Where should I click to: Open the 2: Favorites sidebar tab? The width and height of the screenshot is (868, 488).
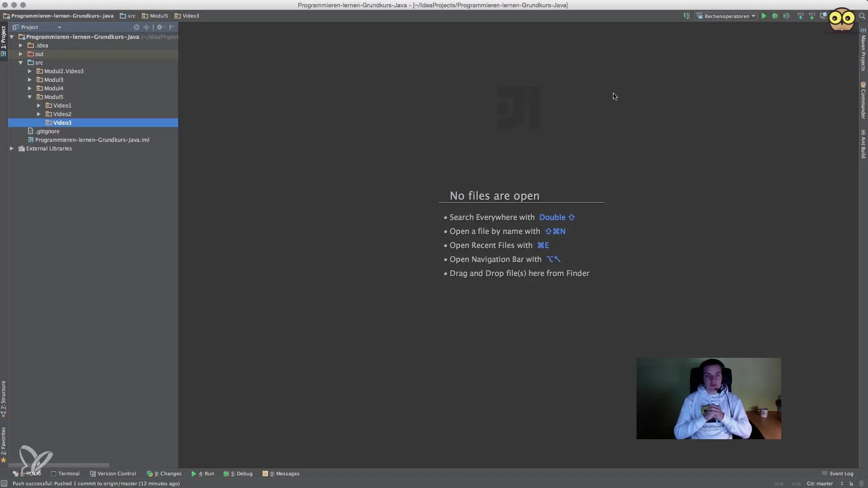4,445
